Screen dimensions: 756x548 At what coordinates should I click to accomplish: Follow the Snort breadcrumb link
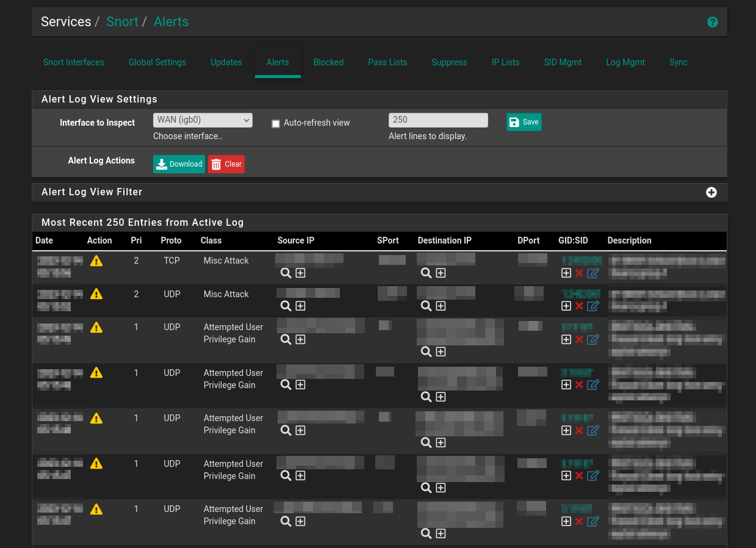pyautogui.click(x=122, y=22)
